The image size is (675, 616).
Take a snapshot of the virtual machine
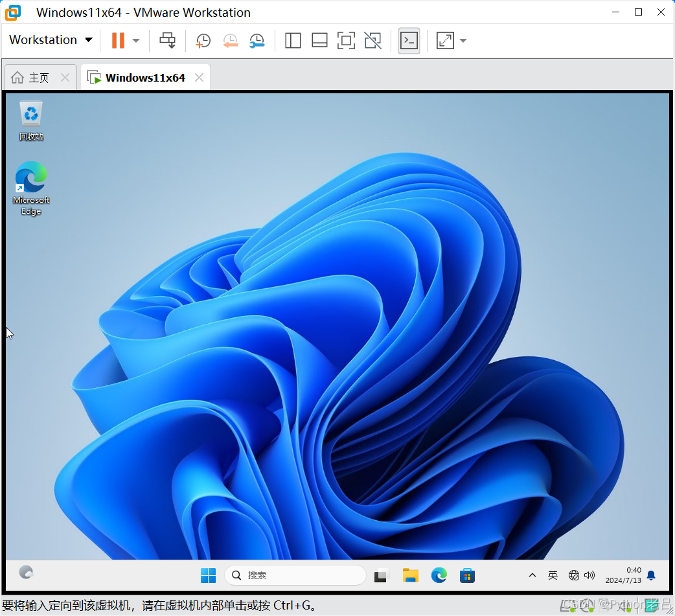pos(203,41)
